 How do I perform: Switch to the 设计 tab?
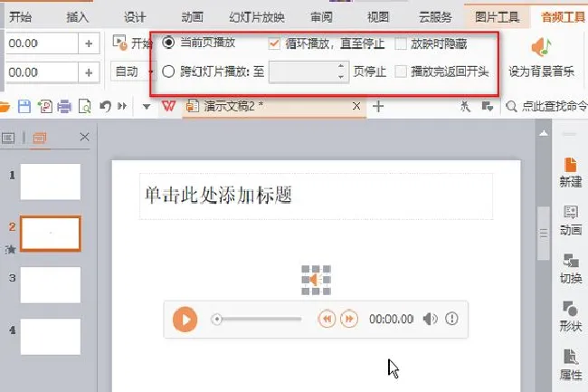pos(135,17)
